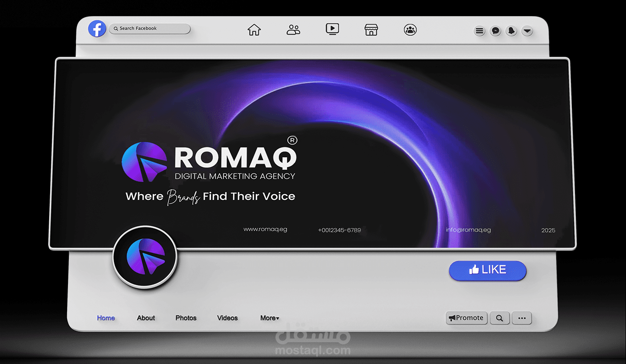This screenshot has width=626, height=364.
Task: Open the three-dots options button
Action: point(521,318)
